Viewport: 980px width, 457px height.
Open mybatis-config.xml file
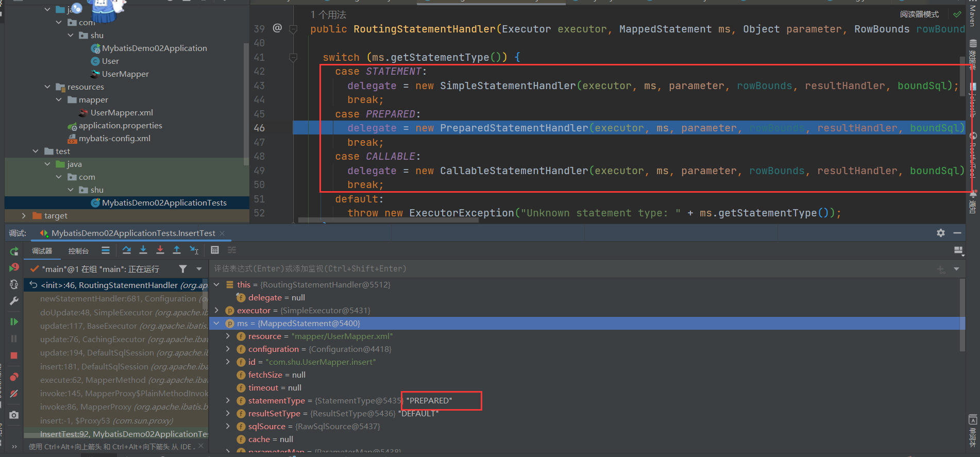tap(114, 138)
